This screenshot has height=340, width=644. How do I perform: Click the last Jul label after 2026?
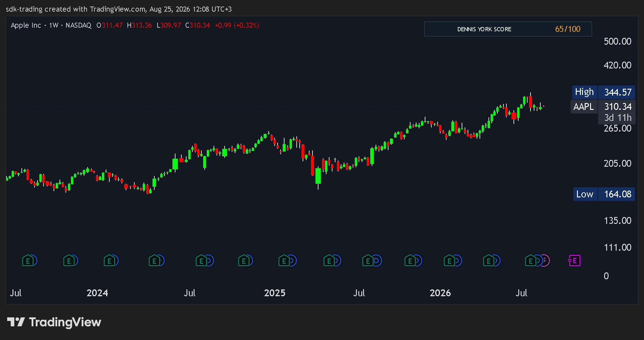(x=521, y=293)
